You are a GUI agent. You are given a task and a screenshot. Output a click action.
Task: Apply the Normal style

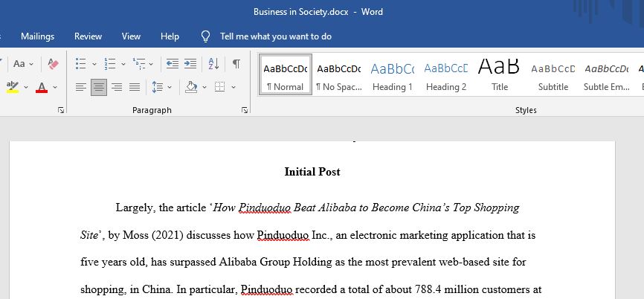pos(286,74)
